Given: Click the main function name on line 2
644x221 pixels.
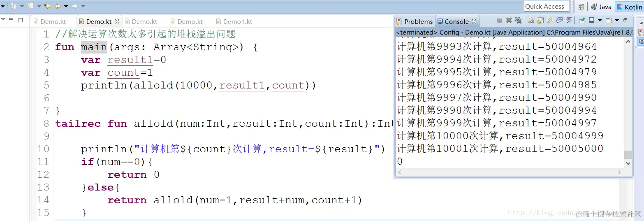Looking at the screenshot, I should click(94, 47).
